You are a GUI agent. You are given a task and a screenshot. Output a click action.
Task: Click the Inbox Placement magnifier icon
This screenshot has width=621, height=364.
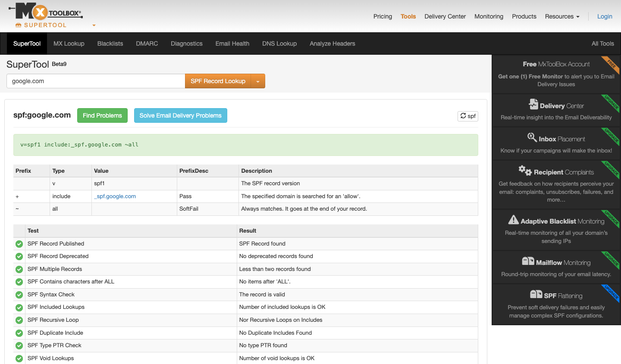point(532,137)
